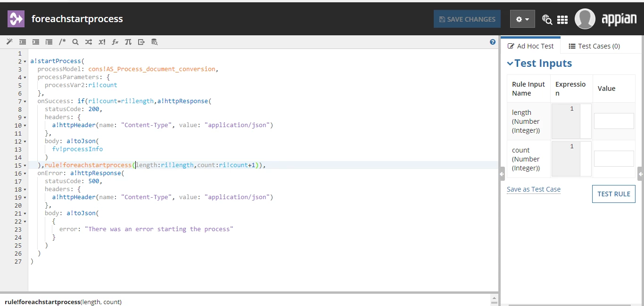Switch to the Test Cases (0) tab
This screenshot has width=644, height=306.
tap(594, 46)
